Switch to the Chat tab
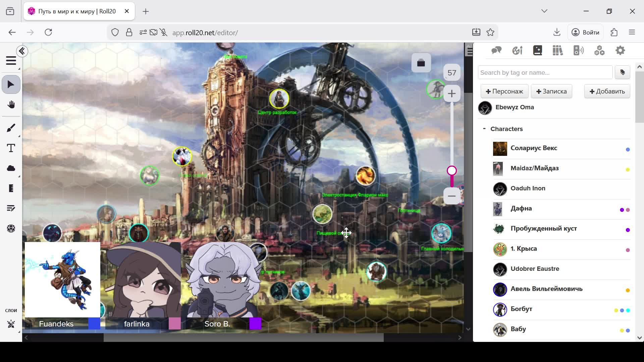This screenshot has height=362, width=644. tap(496, 51)
